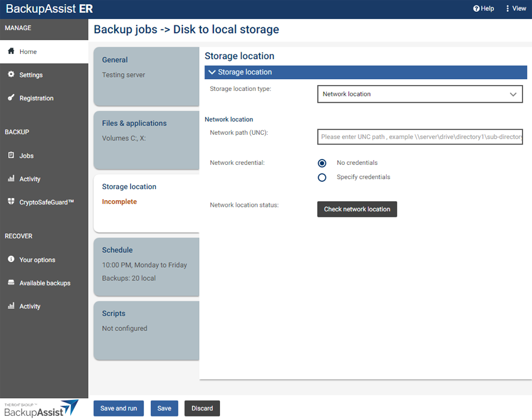
Task: Click the BackupAssist ER header title
Action: pyautogui.click(x=49, y=8)
